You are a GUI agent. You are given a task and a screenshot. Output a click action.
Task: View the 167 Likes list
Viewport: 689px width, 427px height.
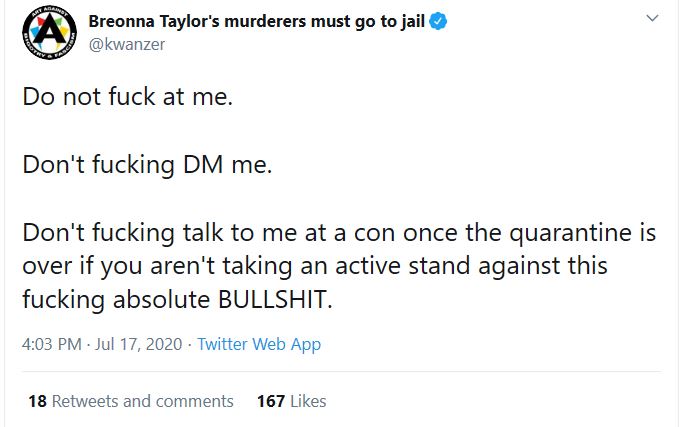(291, 401)
